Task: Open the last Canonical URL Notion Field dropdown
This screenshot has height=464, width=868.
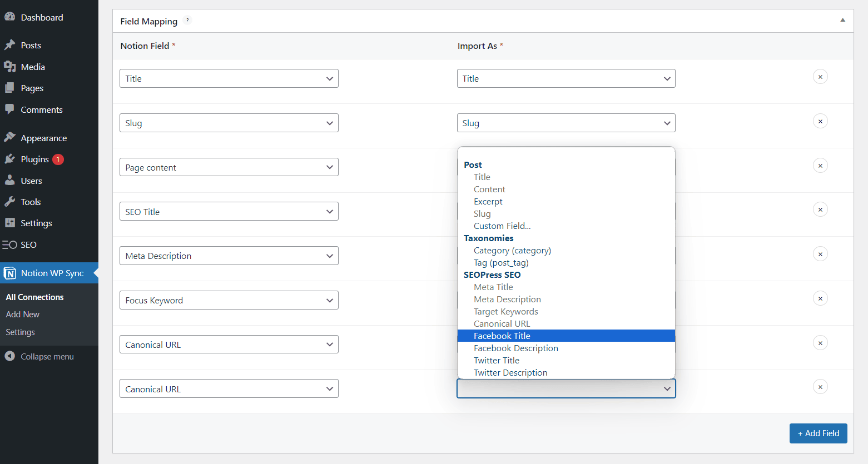Action: (229, 389)
